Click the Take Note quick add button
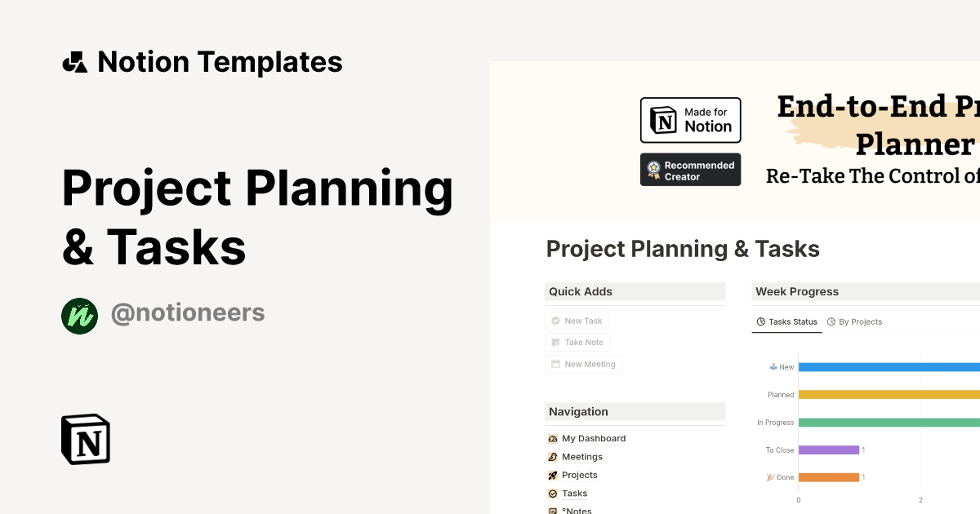 pyautogui.click(x=577, y=342)
